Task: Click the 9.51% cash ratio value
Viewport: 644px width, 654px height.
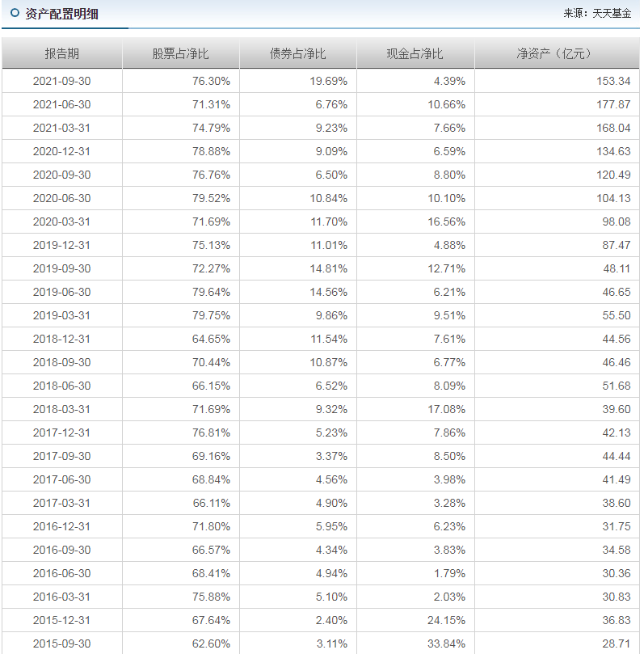Action: pos(449,315)
